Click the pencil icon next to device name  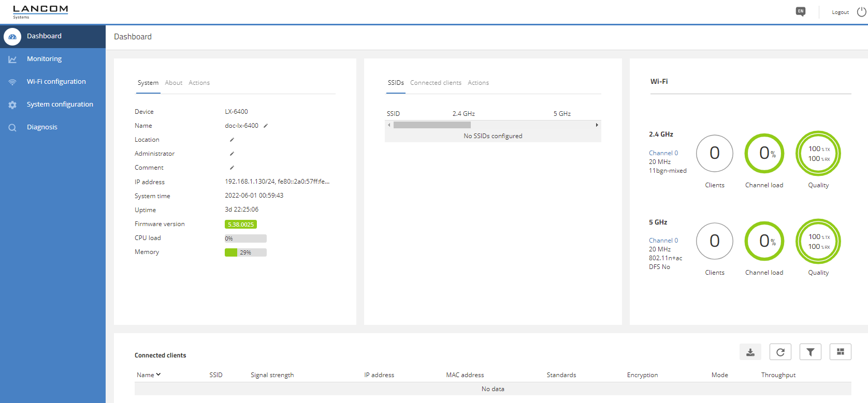pos(266,126)
